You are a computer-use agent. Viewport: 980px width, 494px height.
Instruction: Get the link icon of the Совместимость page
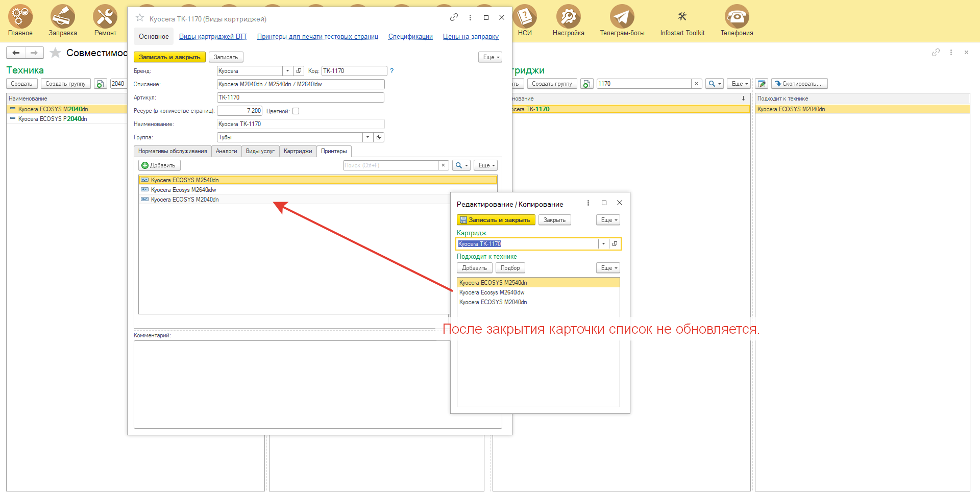click(936, 52)
